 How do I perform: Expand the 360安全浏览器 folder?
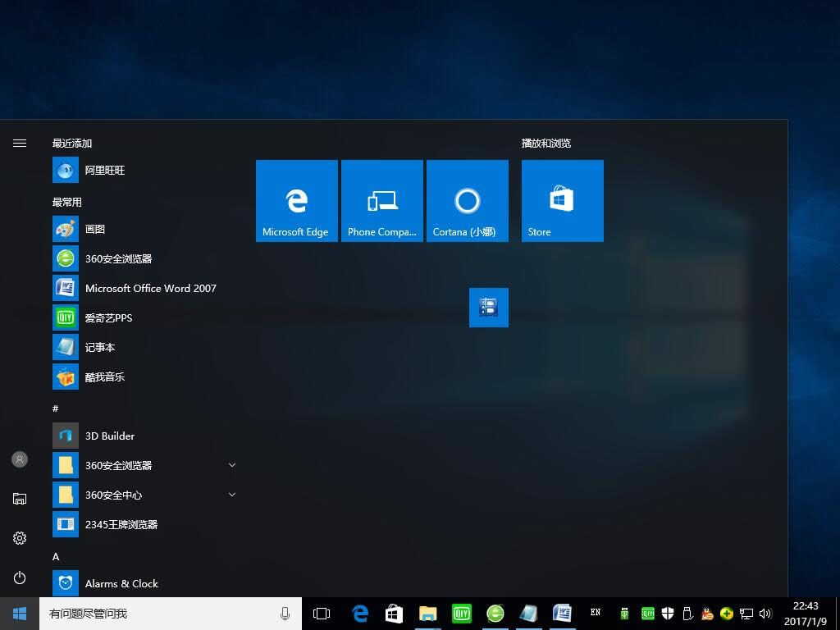[232, 465]
